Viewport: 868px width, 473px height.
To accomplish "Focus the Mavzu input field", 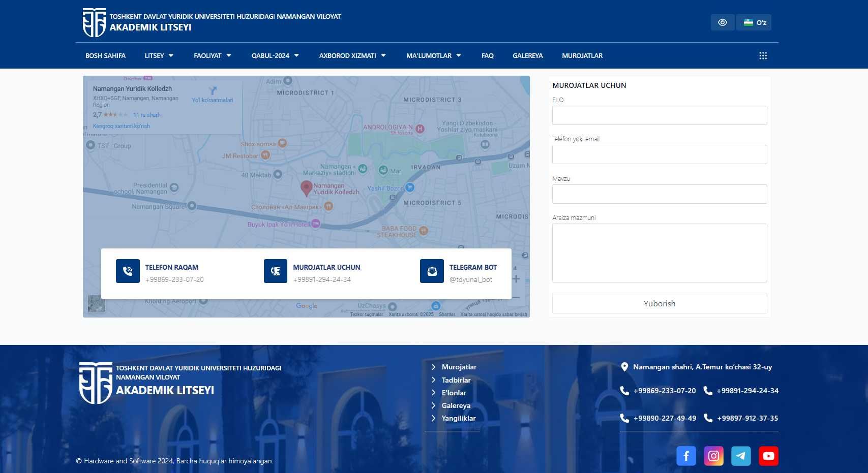I will click(660, 194).
